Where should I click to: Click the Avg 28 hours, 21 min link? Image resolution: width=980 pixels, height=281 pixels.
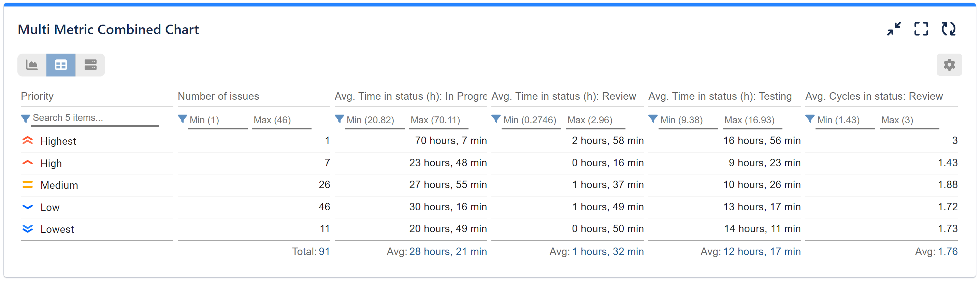point(448,252)
